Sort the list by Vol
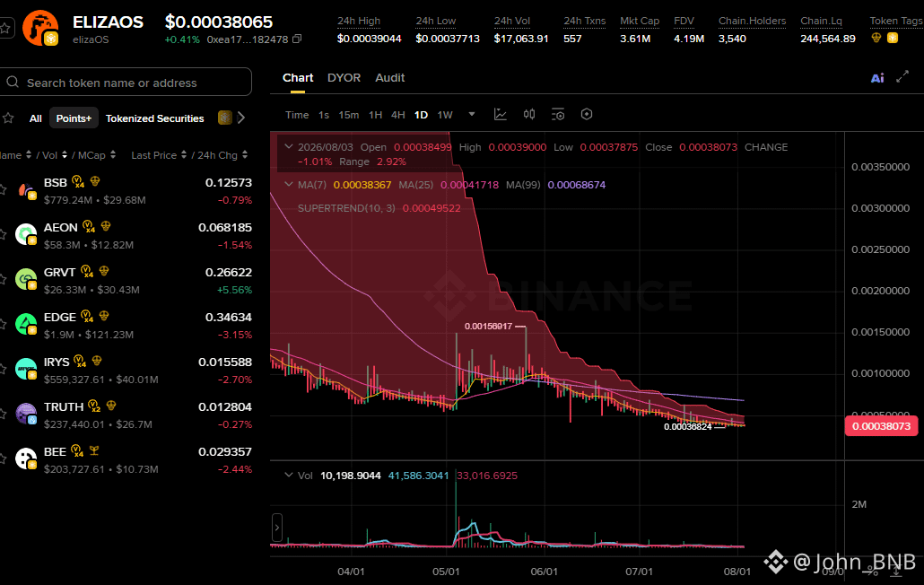This screenshot has width=924, height=585. pos(54,155)
